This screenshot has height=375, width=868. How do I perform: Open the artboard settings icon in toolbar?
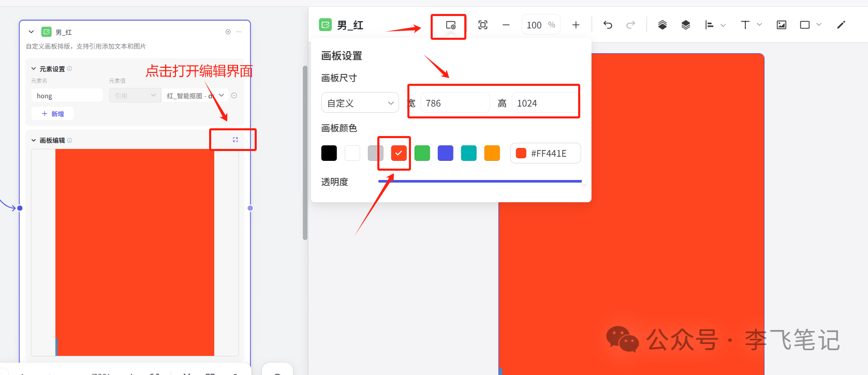[451, 25]
